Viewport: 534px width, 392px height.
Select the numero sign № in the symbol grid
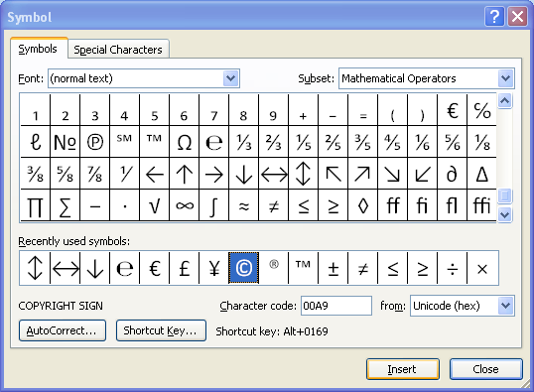click(66, 142)
